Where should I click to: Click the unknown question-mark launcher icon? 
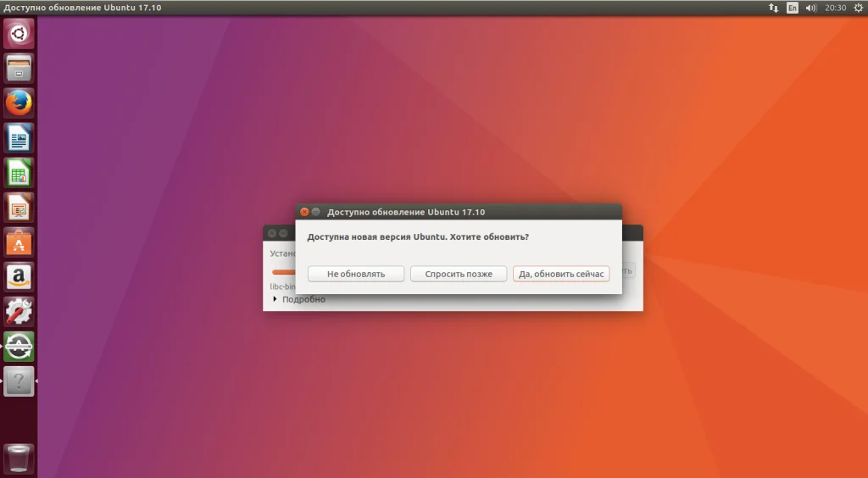[19, 381]
